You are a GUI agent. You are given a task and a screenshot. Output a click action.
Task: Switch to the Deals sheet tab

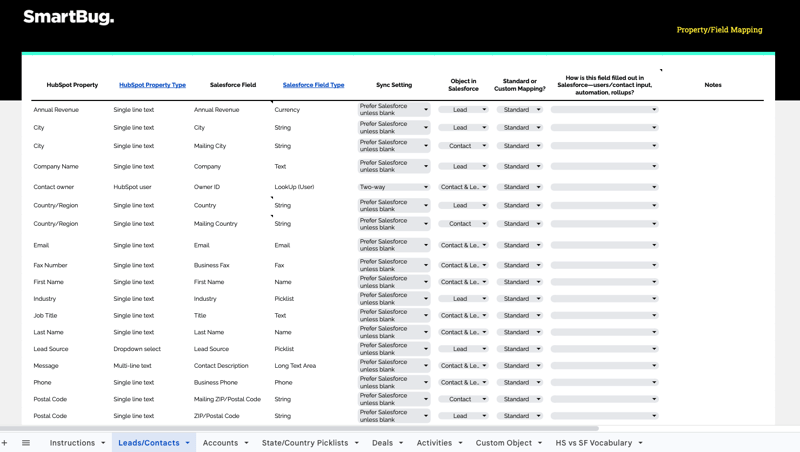382,443
